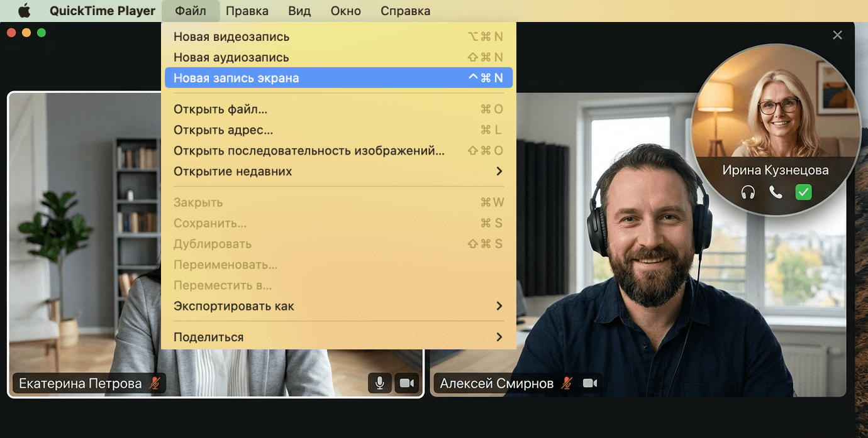Expand the Экспортировать как submenu

pos(338,306)
